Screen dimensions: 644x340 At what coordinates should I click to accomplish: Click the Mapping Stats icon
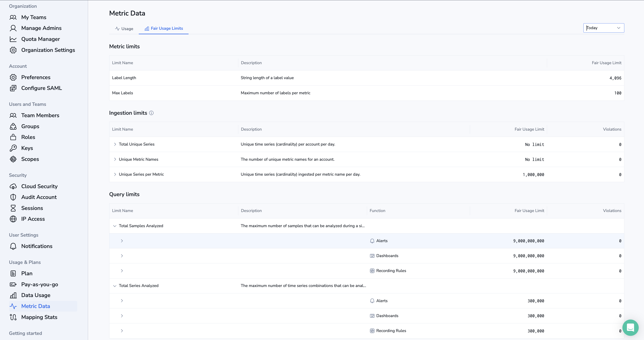pyautogui.click(x=13, y=317)
